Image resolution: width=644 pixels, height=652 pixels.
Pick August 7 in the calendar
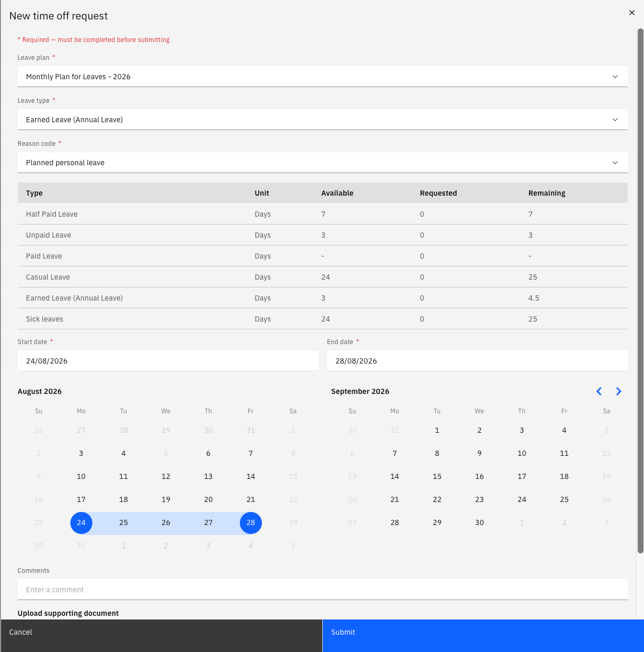[x=251, y=454]
